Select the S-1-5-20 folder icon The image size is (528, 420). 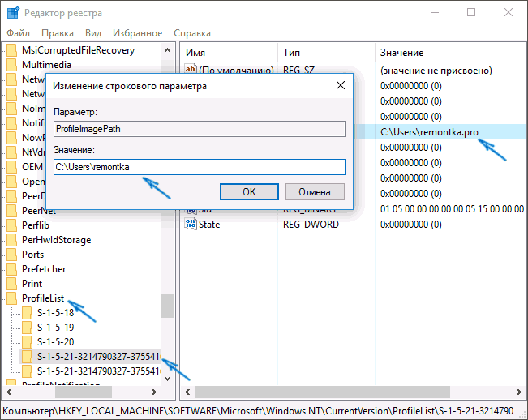point(27,342)
